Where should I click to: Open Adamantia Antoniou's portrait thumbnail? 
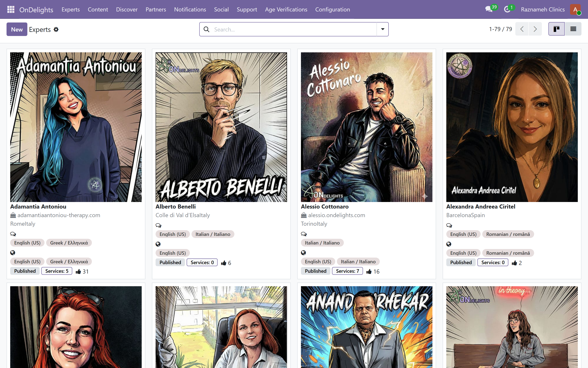click(76, 127)
